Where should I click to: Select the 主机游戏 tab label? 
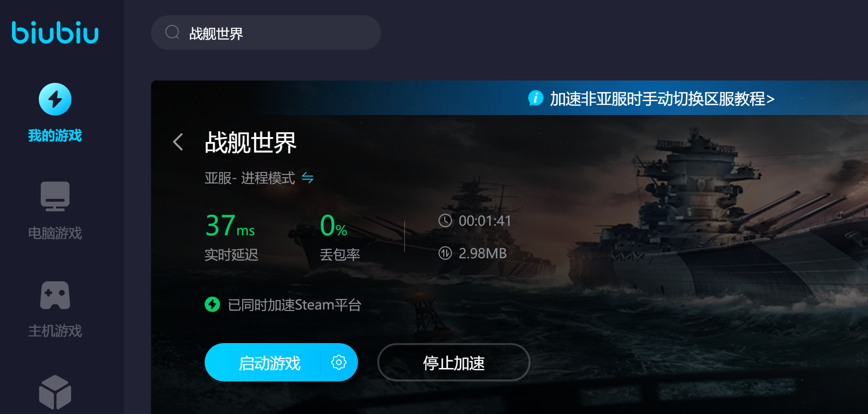(55, 331)
